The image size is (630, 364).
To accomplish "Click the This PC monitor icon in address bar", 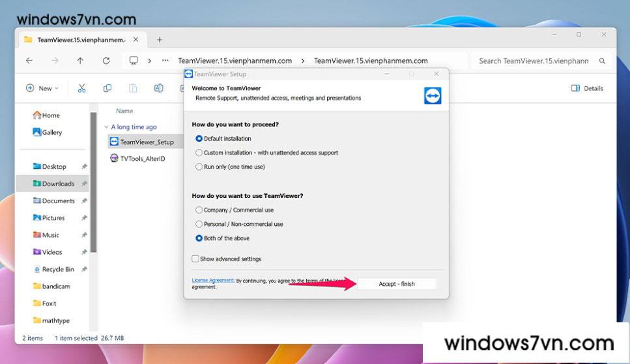I will (x=134, y=61).
